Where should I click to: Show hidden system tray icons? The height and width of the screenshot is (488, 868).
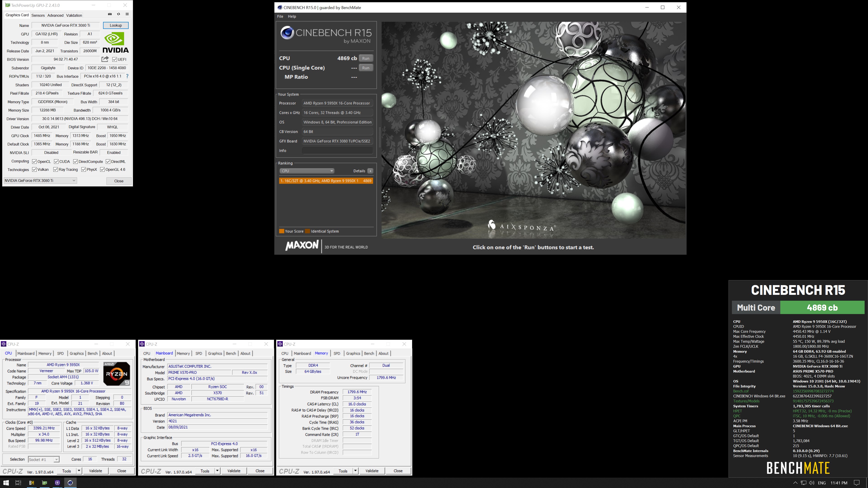click(795, 483)
